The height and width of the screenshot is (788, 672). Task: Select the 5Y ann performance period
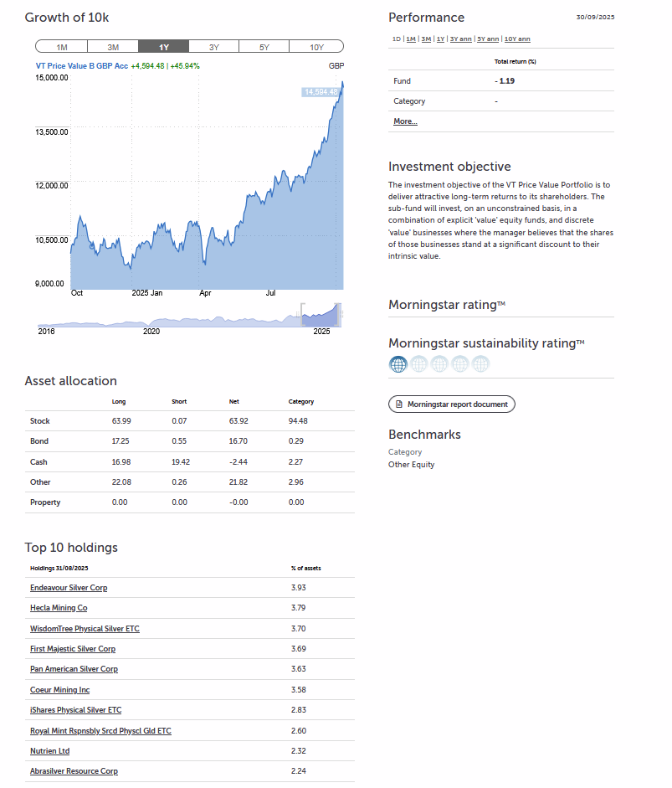[x=486, y=39]
